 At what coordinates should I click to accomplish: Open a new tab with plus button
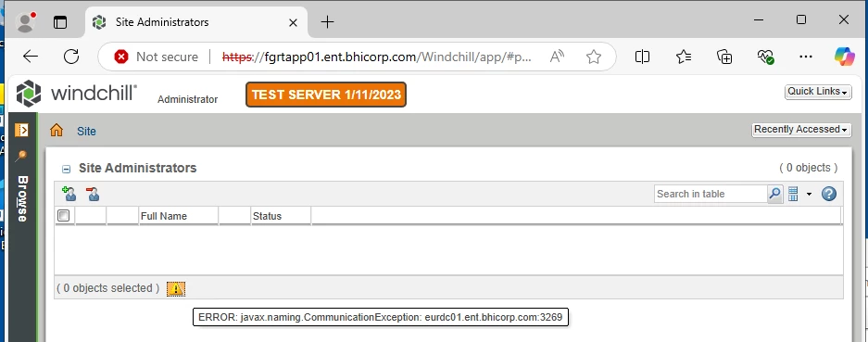[x=328, y=21]
